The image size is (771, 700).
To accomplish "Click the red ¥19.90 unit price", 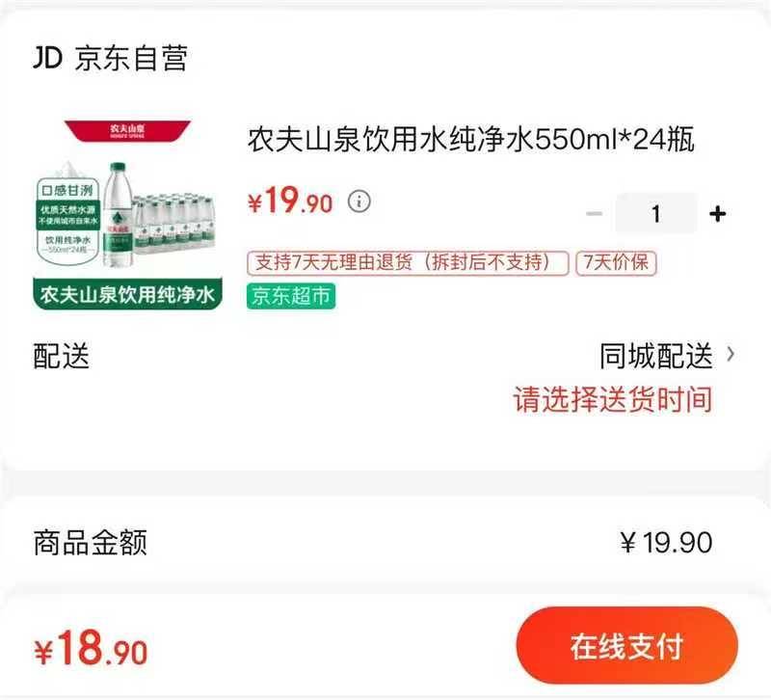I will click(290, 201).
